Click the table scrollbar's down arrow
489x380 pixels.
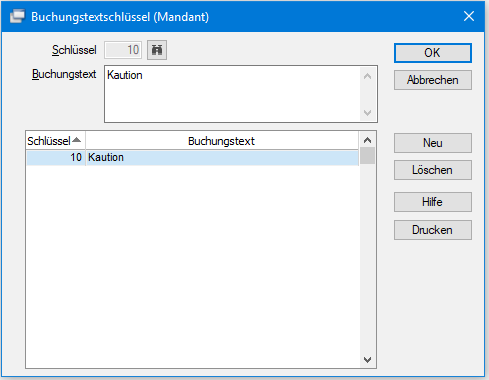point(368,360)
